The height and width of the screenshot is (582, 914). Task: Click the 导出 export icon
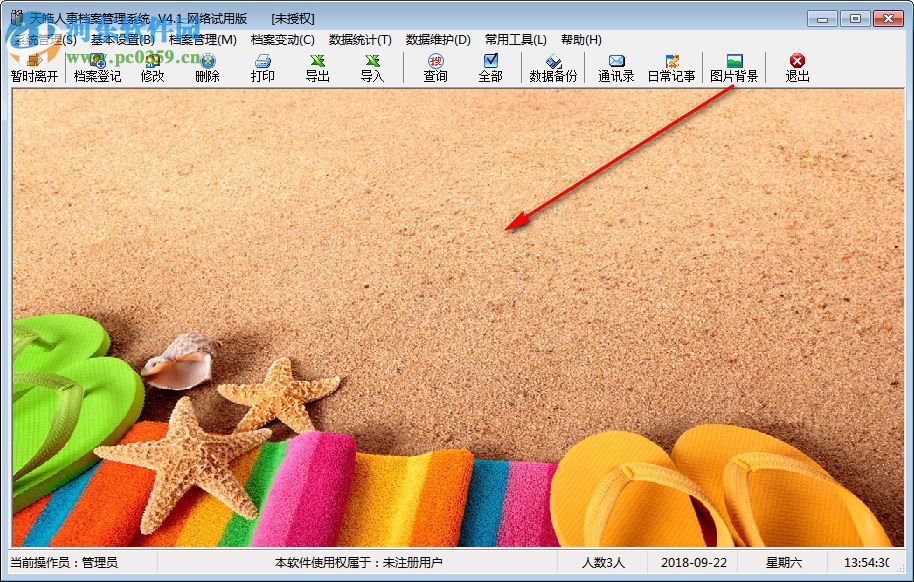pos(317,68)
